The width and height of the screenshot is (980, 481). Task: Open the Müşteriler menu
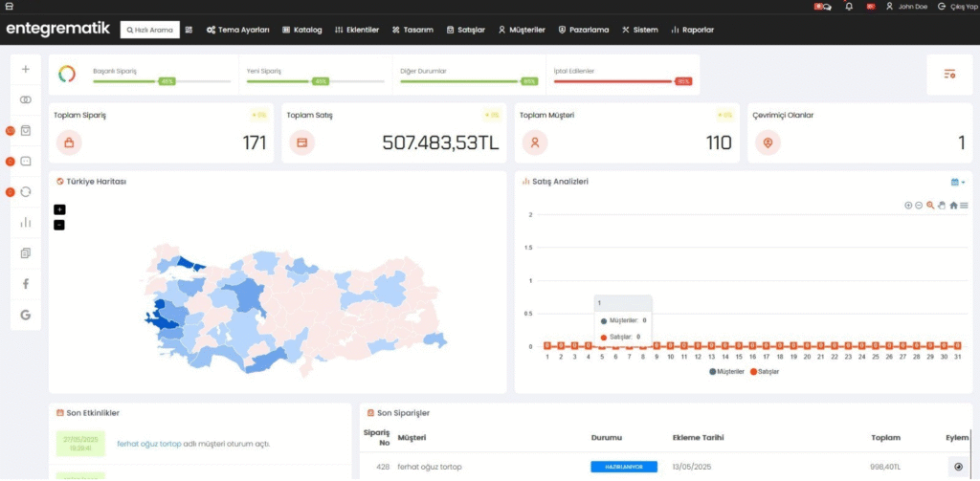[x=523, y=30]
